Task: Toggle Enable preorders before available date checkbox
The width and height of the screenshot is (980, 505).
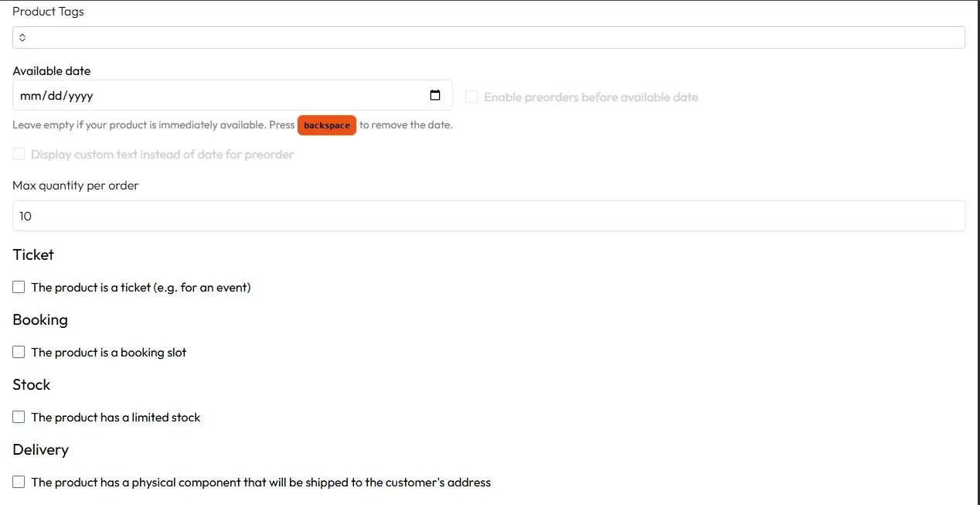Action: click(x=471, y=97)
